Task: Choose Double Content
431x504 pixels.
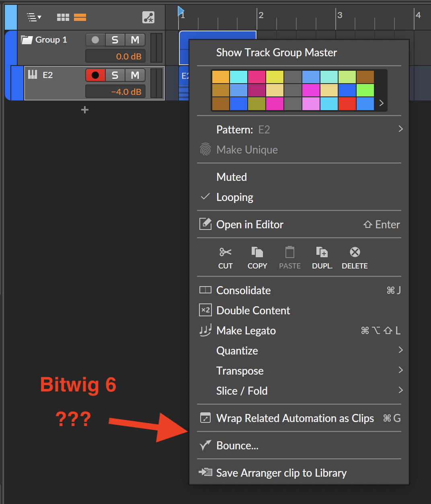Action: coord(299,311)
